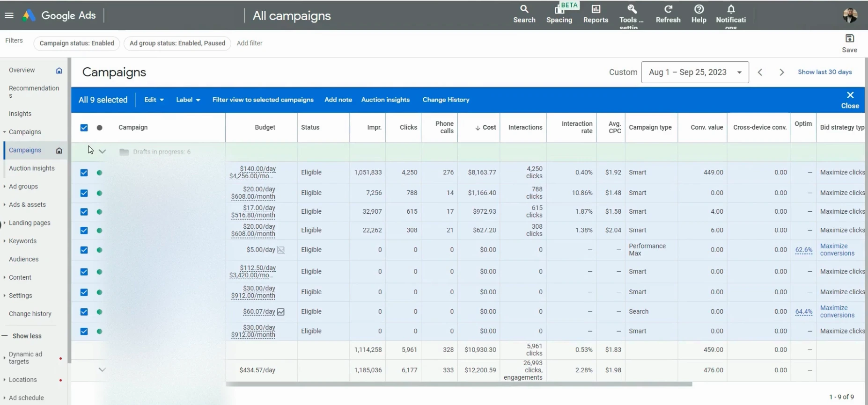Go to previous date range arrow
Image resolution: width=868 pixels, height=405 pixels.
pyautogui.click(x=760, y=72)
